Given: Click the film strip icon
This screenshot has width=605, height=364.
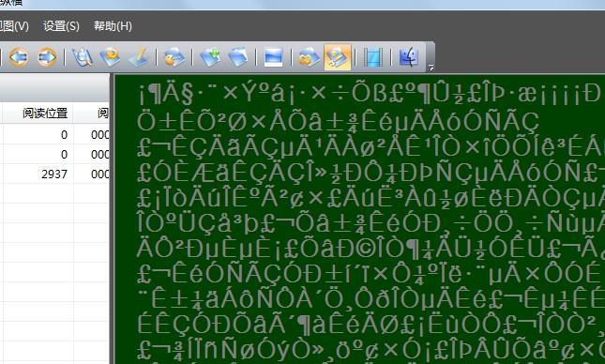Looking at the screenshot, I should coord(373,57).
